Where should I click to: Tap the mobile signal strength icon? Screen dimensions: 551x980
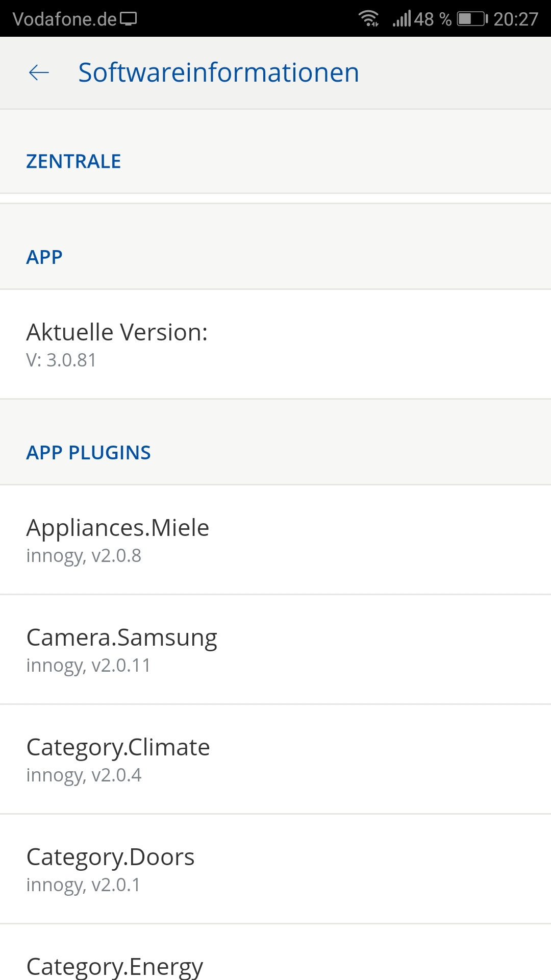[x=402, y=19]
